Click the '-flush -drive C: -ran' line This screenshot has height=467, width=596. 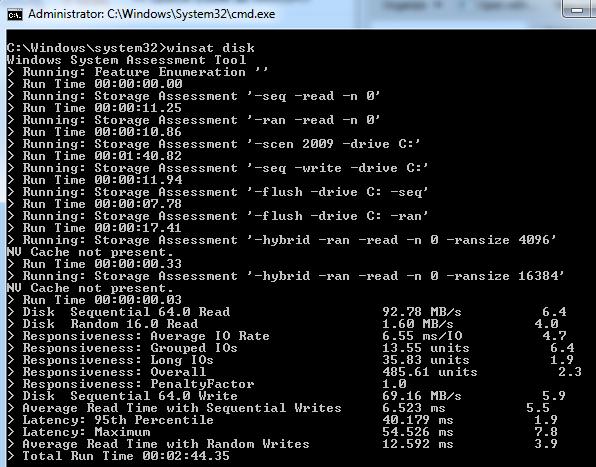click(x=217, y=216)
